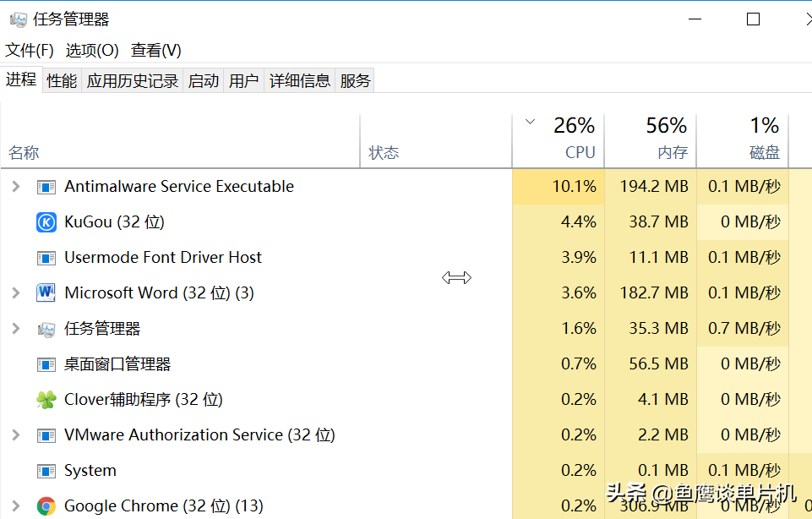
Task: Sort processes by 名称 column header
Action: point(180,141)
